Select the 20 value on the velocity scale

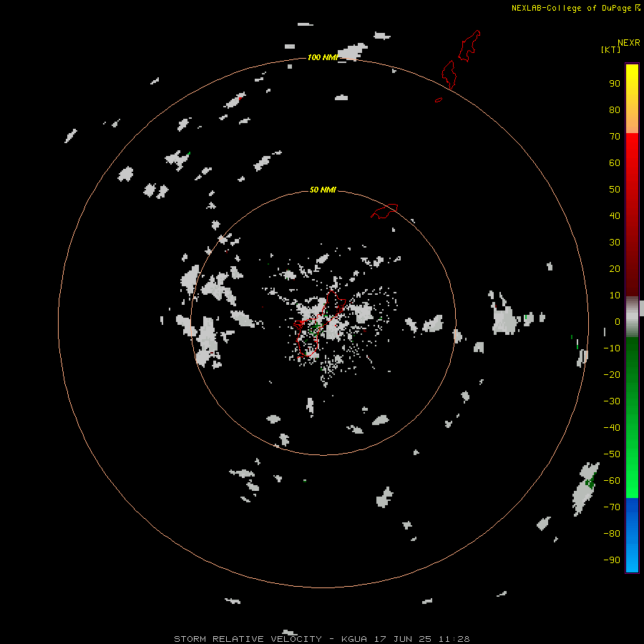[615, 269]
